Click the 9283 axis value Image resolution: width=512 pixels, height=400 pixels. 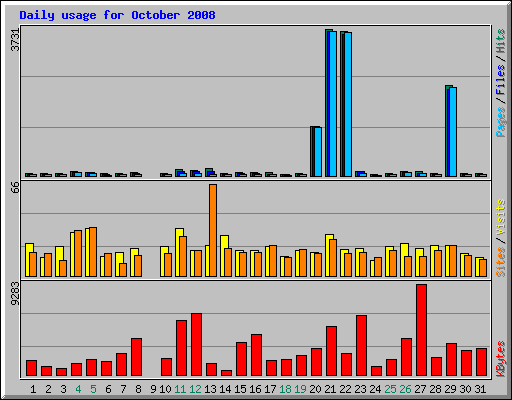15,293
